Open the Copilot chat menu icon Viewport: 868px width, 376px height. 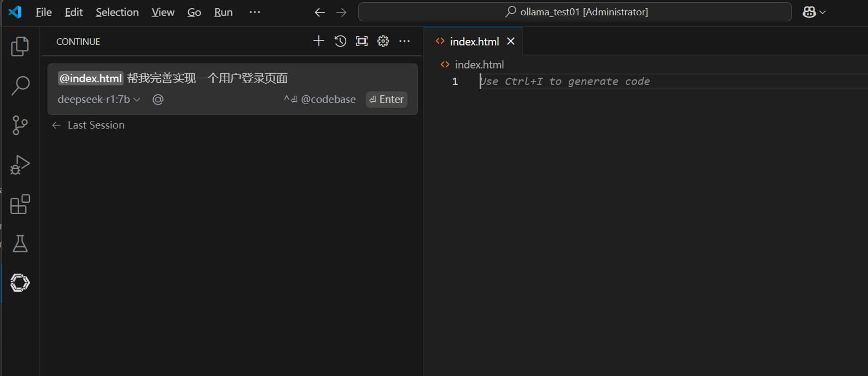[814, 12]
